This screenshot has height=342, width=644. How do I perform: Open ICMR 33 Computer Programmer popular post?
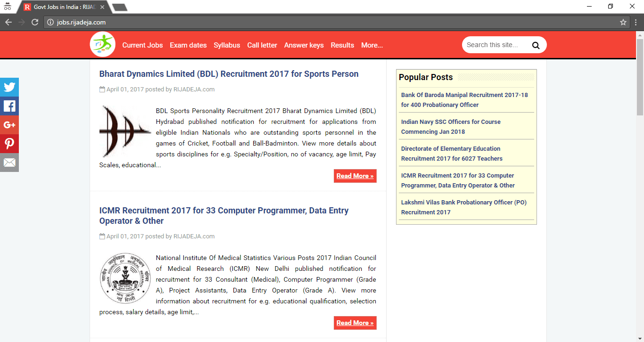[458, 180]
